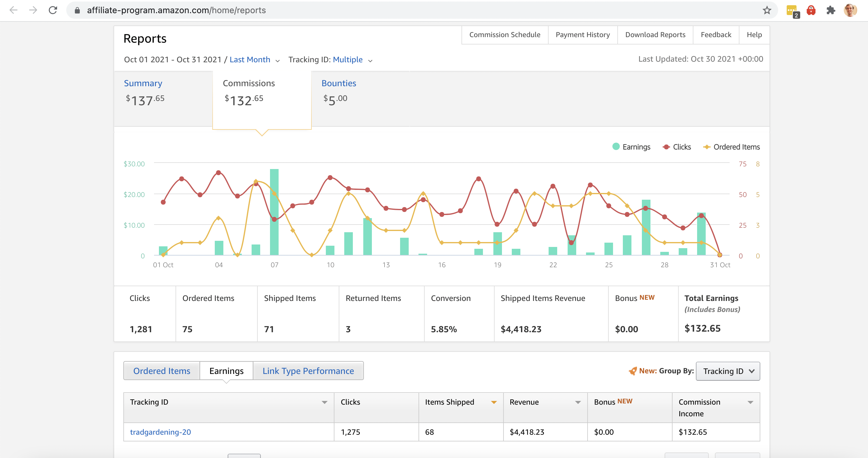Expand the Tracking ID Multiple dropdown
This screenshot has width=868, height=458.
353,60
